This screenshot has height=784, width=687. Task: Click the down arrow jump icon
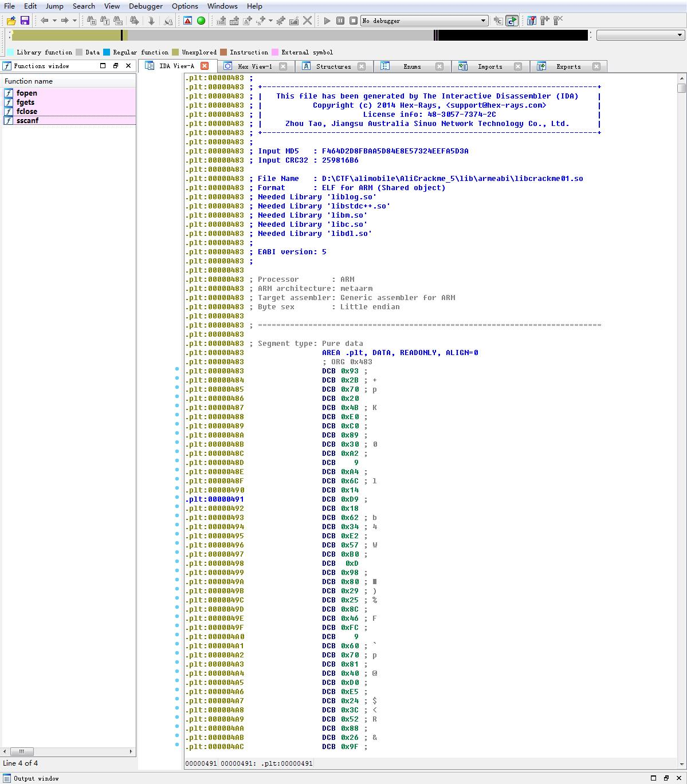(151, 21)
